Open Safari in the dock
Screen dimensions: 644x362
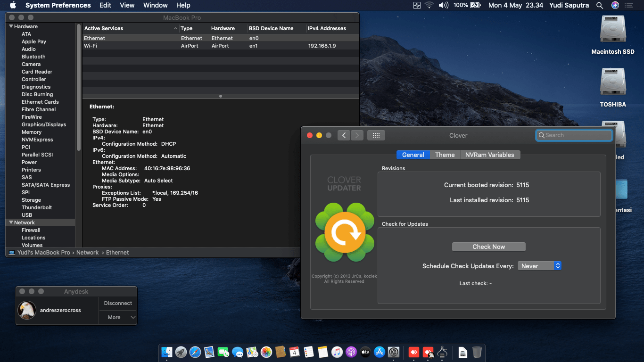point(195,352)
